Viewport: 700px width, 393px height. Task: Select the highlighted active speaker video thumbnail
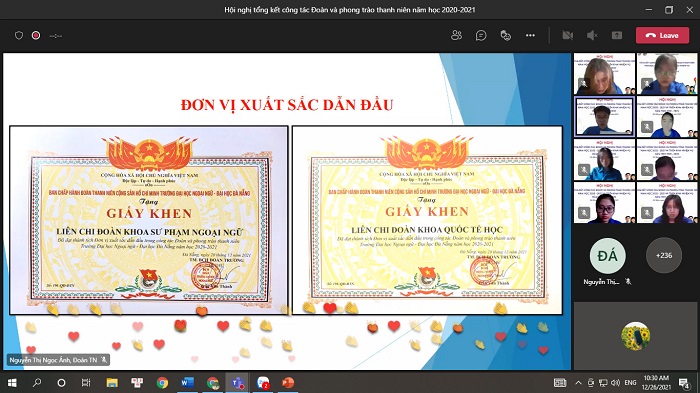click(604, 117)
